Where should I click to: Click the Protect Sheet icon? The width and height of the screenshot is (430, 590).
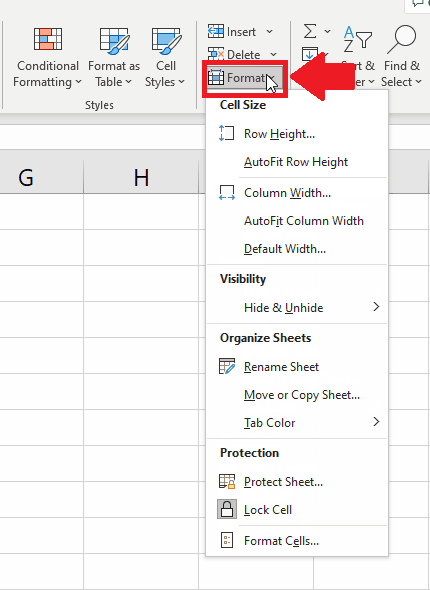click(227, 481)
